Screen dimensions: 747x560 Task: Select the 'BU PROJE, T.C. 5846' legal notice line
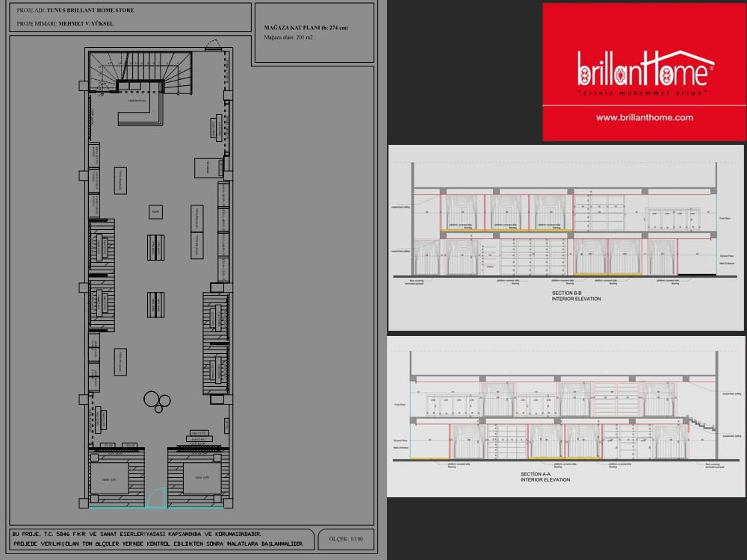tap(137, 535)
